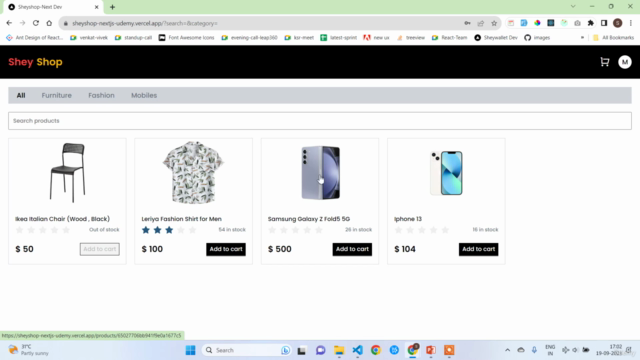
Task: Expand the hidden bookmarks overflow chevron
Action: 582,38
